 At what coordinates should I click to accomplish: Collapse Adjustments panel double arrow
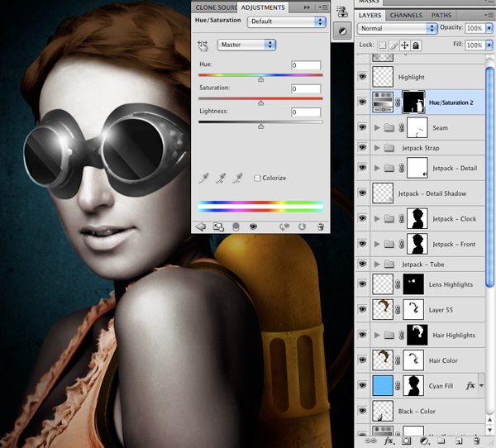(x=307, y=7)
